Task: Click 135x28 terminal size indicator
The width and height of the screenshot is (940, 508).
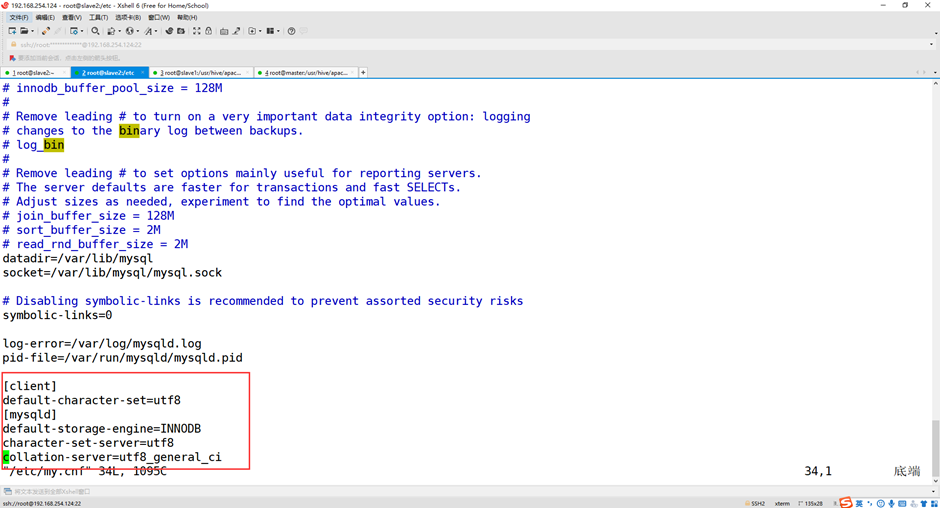Action: click(814, 504)
